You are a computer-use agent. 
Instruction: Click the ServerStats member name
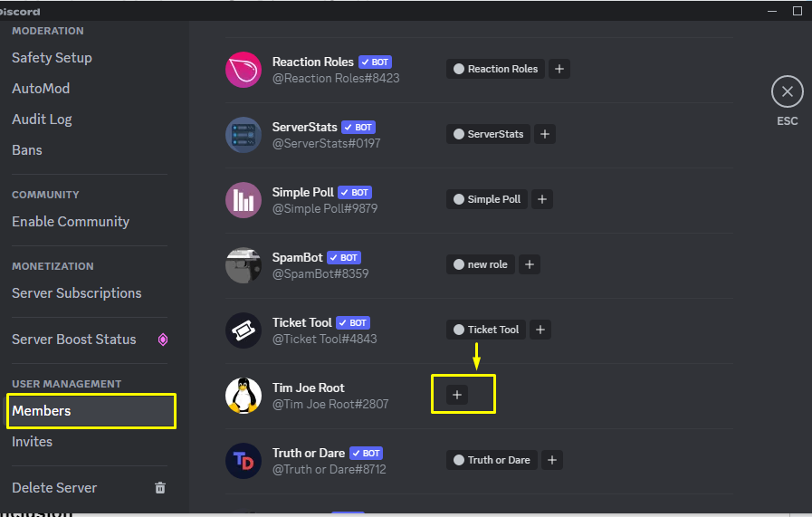coord(304,128)
